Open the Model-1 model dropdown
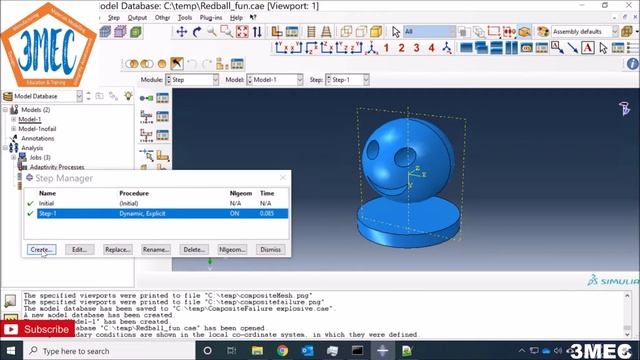640x360 pixels. coord(275,80)
